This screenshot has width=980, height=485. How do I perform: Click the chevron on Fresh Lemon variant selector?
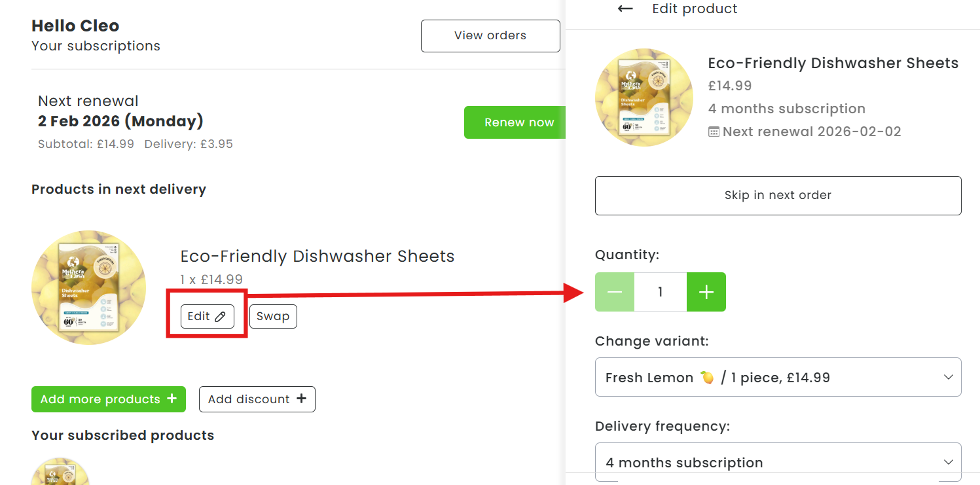[x=948, y=377]
